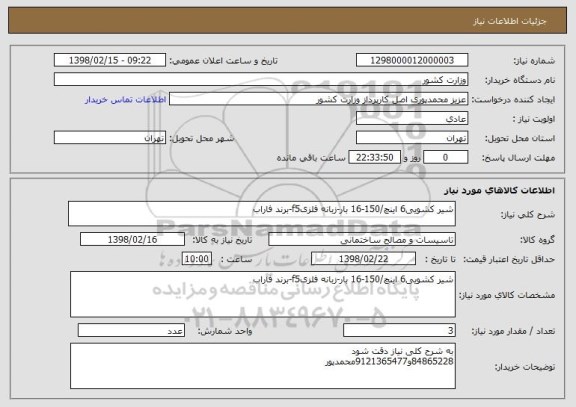Click the counting unit field عدد
Screen dimensions: 576x407
pos(131,331)
